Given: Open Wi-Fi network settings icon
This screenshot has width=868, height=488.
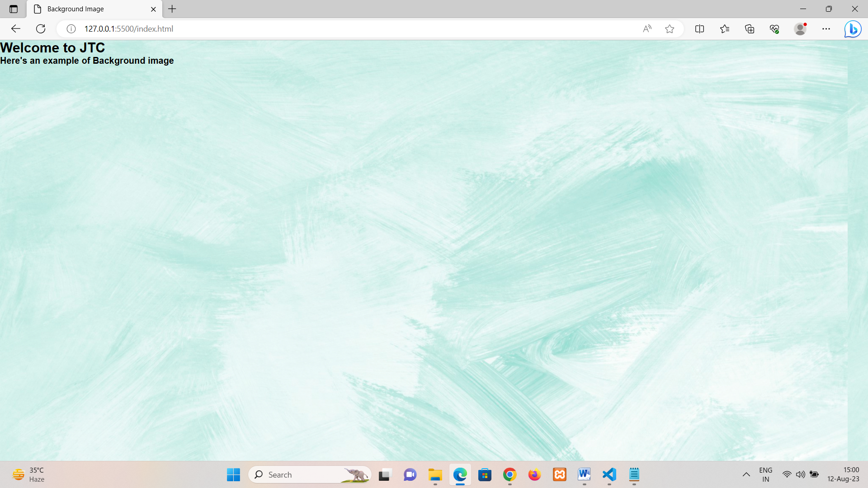Looking at the screenshot, I should (787, 475).
